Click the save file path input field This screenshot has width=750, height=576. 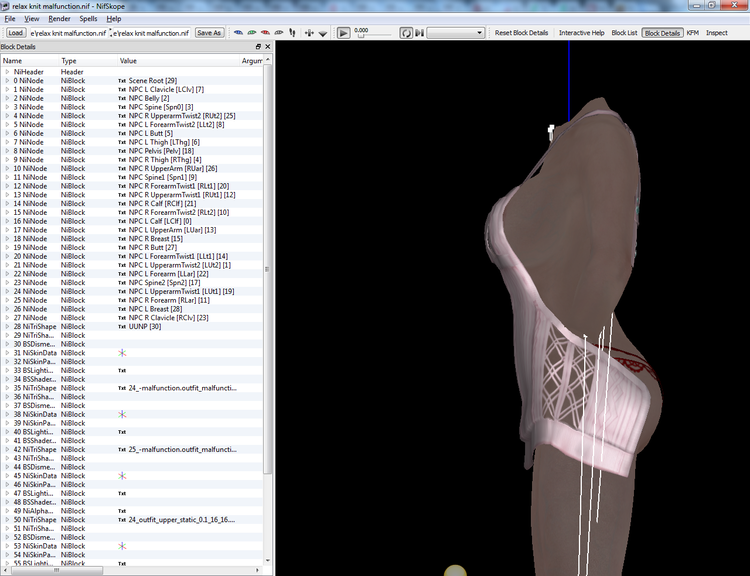(x=151, y=33)
